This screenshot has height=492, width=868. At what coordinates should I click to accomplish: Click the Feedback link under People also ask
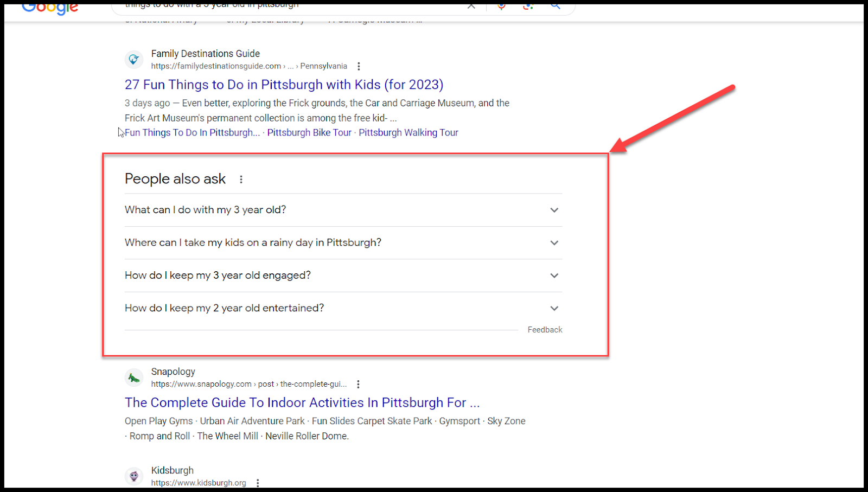pyautogui.click(x=545, y=330)
